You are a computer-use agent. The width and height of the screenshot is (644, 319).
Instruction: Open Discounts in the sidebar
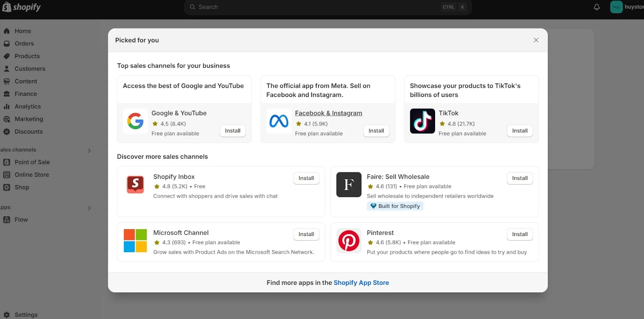29,131
